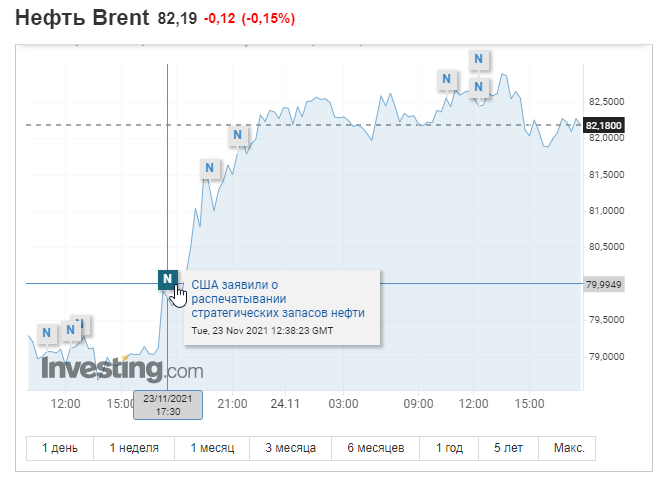Viewport: 658px width, 479px height.
Task: Click the 23/11/2021 17:30 date label
Action: point(168,403)
